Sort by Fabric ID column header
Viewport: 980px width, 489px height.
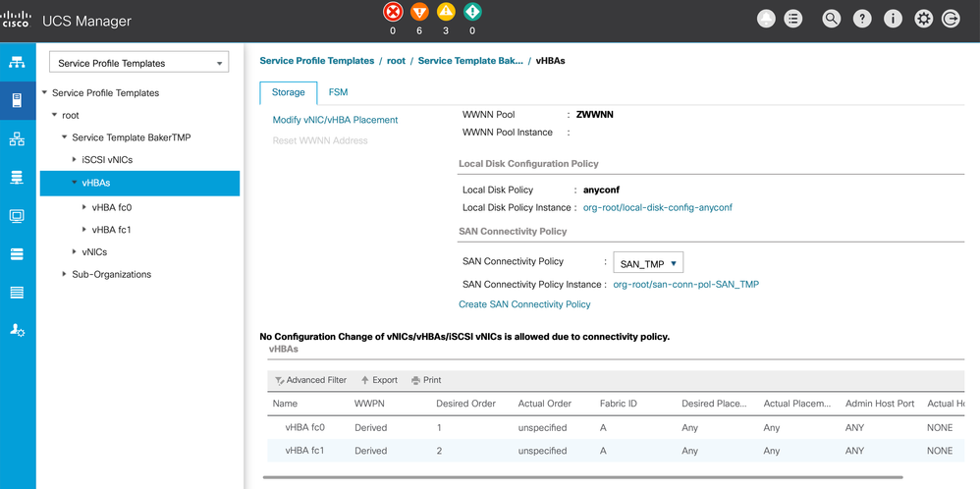[618, 404]
